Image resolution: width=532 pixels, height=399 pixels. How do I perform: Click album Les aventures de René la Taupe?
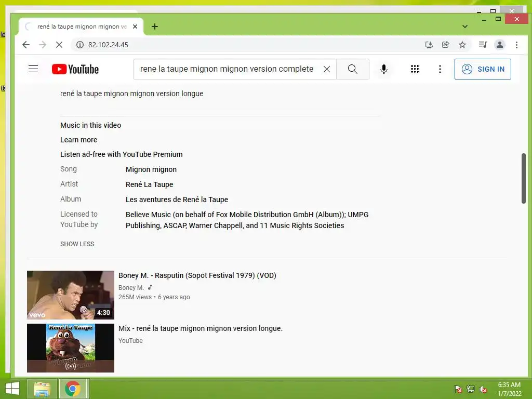(177, 199)
